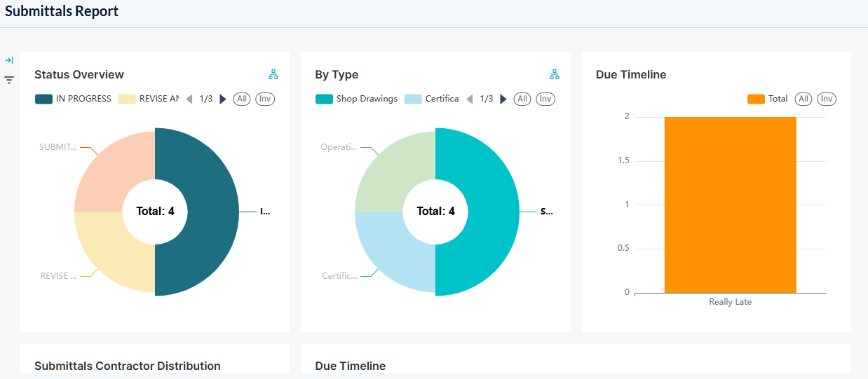Click Inv button in By Type legend

545,99
